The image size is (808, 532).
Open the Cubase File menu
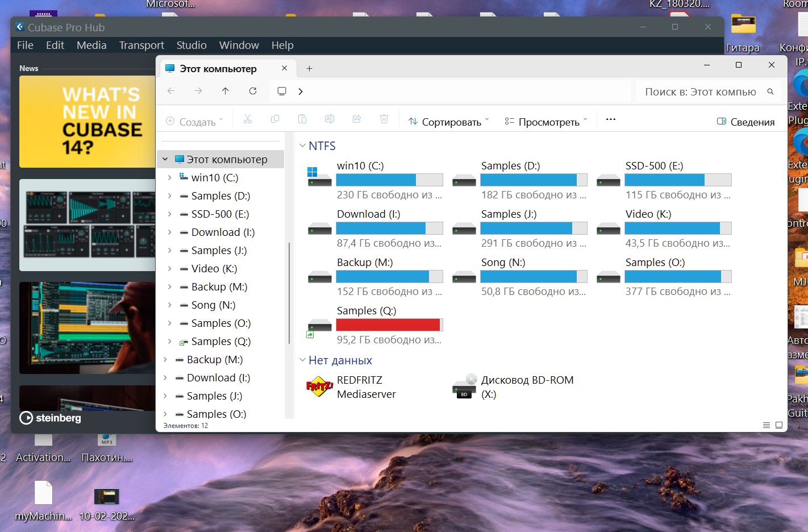point(25,45)
